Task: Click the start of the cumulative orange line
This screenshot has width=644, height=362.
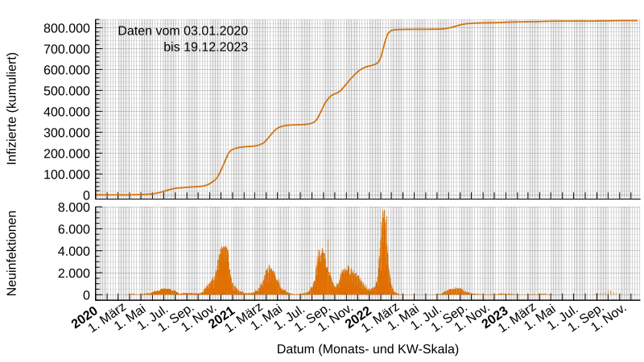Action: [100, 195]
